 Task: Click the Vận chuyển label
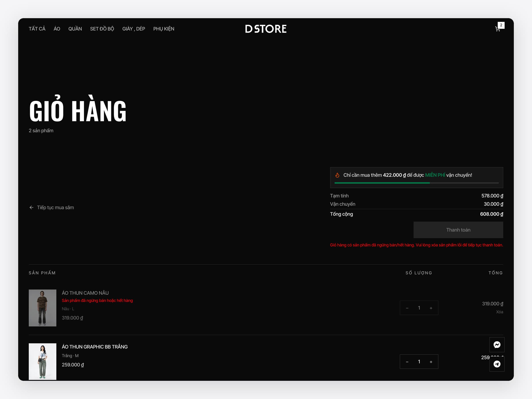pyautogui.click(x=342, y=204)
